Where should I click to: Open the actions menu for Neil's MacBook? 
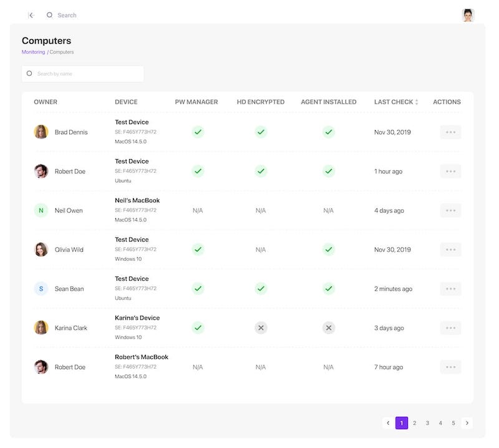point(450,210)
